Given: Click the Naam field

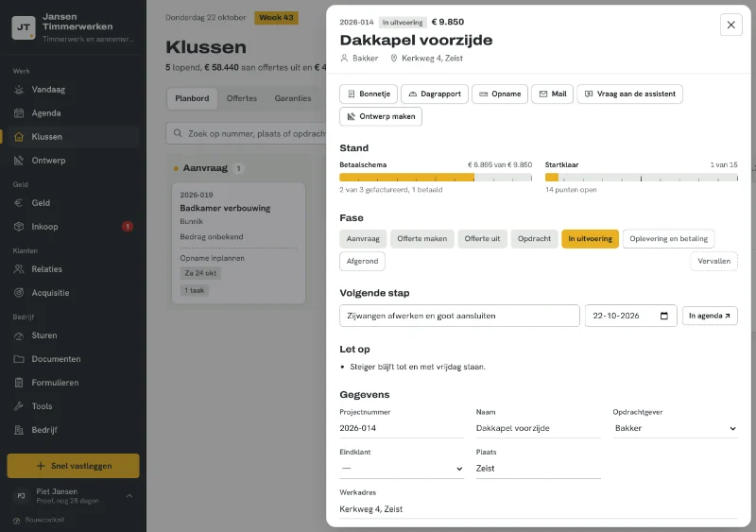Looking at the screenshot, I should (x=538, y=428).
